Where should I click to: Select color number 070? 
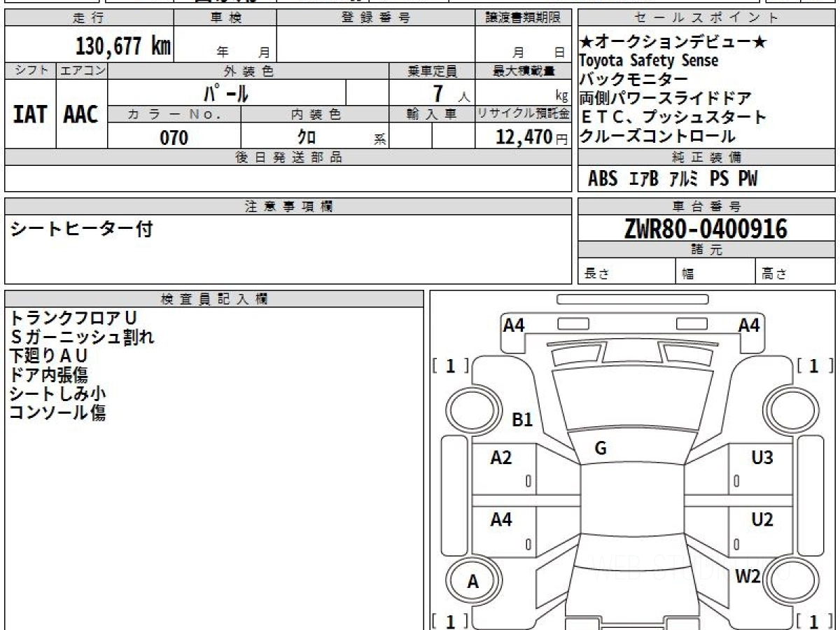[174, 137]
